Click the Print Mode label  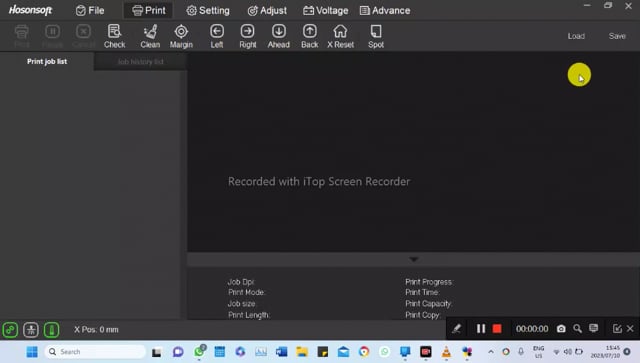click(247, 292)
